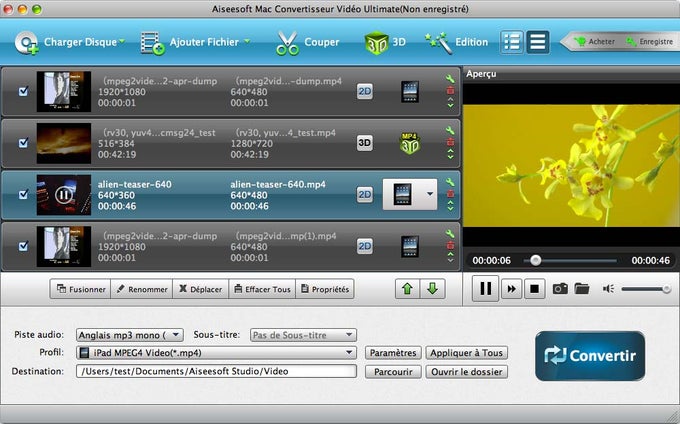
Task: Open settings wrench for alien-teaser-640 row
Action: 450,182
